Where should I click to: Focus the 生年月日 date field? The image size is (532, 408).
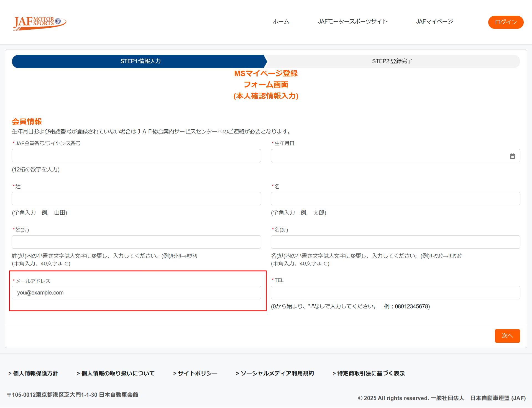395,156
